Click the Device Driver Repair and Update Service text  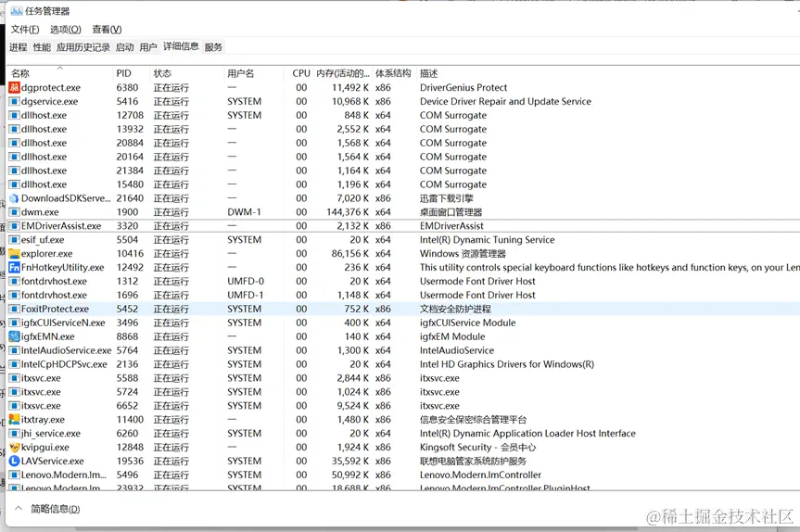tap(505, 101)
